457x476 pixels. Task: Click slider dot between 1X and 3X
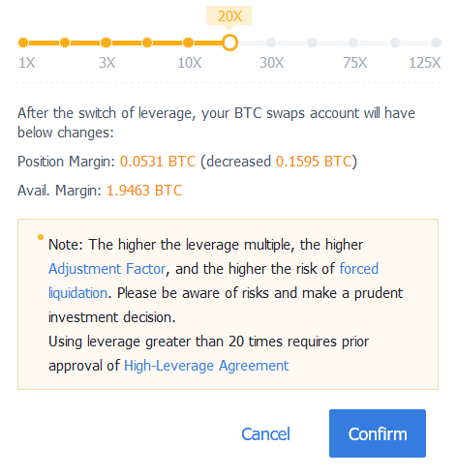[65, 43]
